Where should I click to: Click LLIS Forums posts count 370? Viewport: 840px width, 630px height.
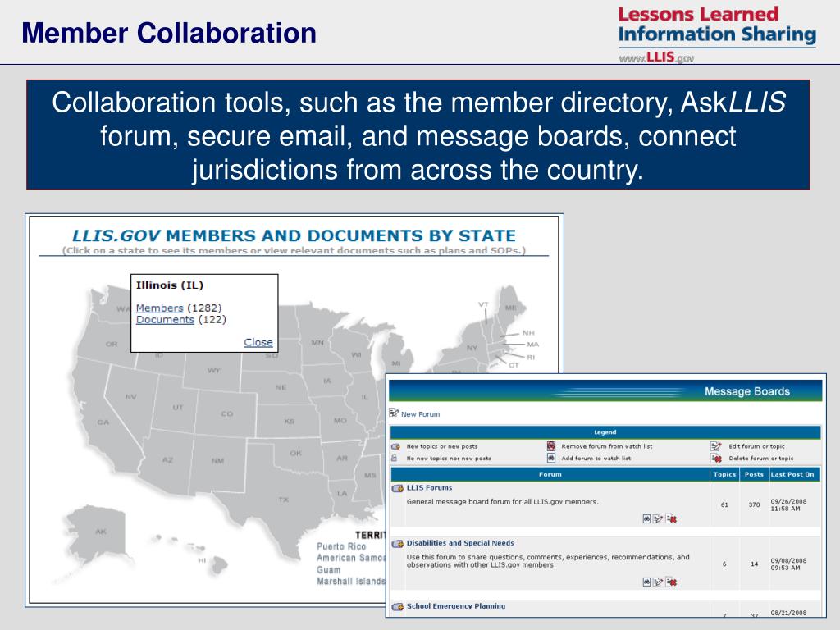pos(755,504)
